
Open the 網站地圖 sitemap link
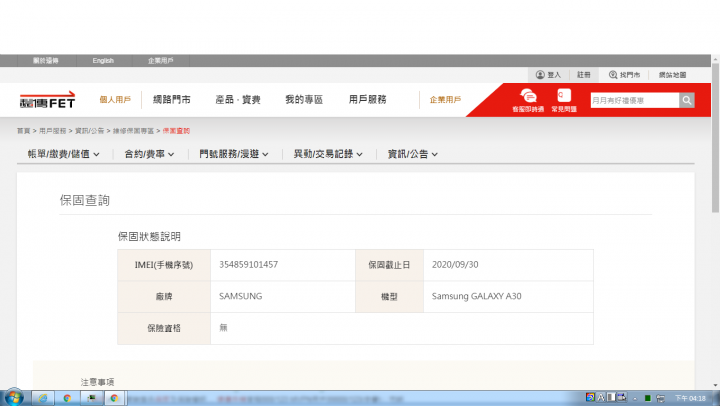coord(672,74)
